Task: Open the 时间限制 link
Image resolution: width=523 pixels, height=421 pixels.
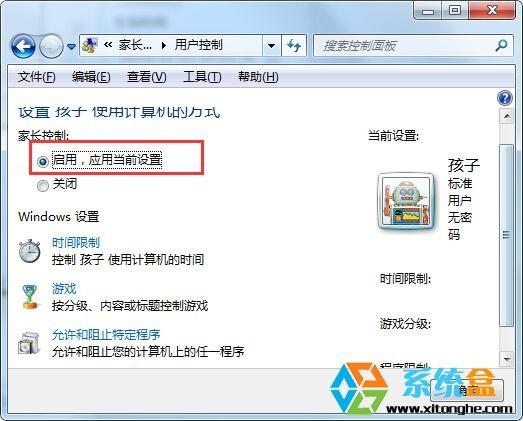Action: (76, 243)
